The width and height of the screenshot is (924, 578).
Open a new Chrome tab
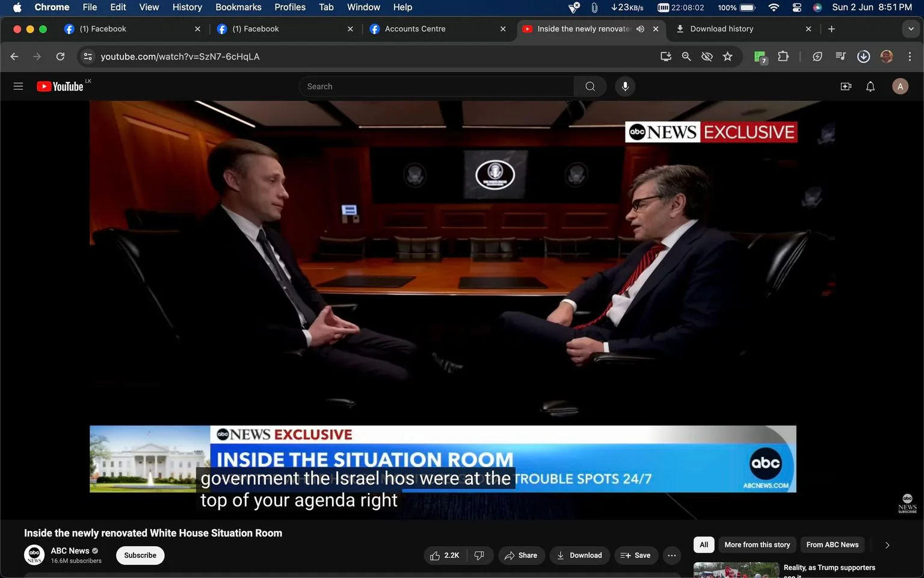pos(831,29)
